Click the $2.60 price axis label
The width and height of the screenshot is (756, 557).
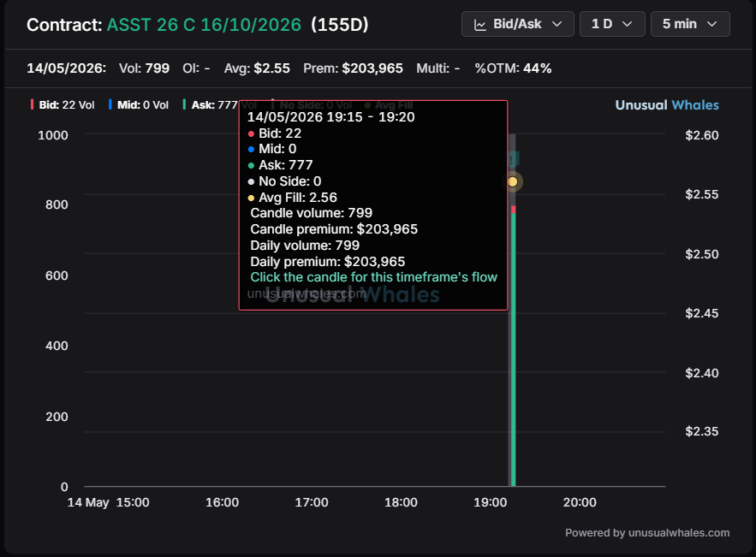[x=701, y=135]
